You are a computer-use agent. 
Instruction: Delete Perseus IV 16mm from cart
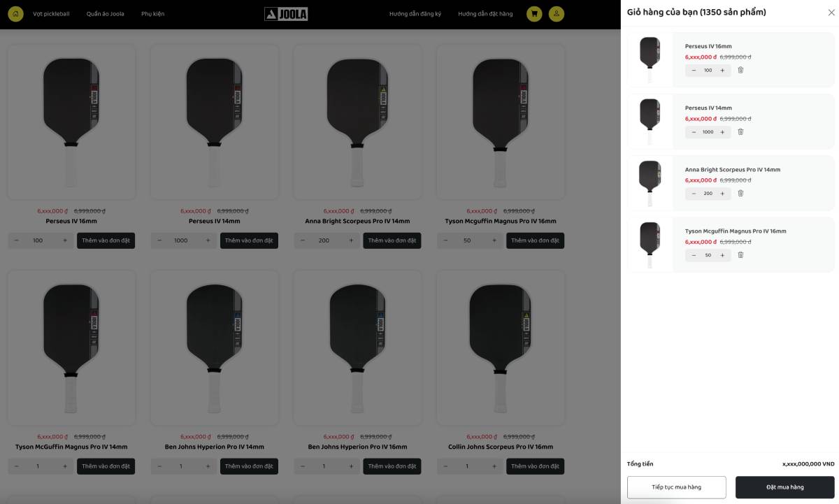pyautogui.click(x=740, y=70)
